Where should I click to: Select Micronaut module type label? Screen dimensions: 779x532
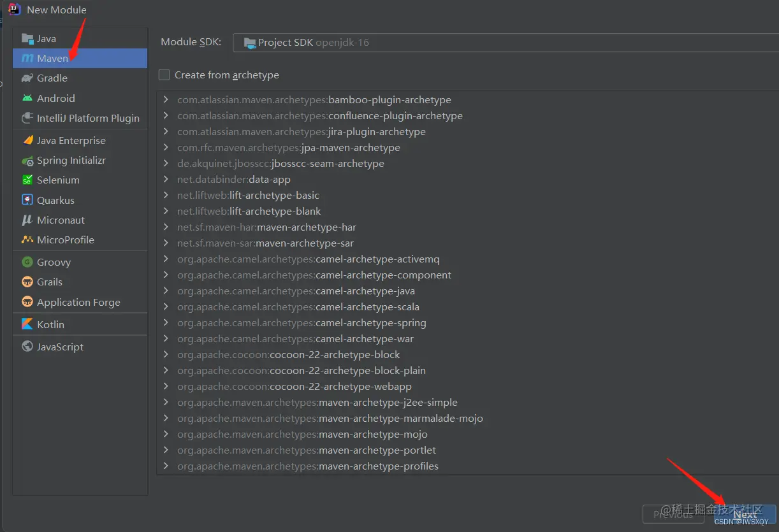[x=61, y=220]
